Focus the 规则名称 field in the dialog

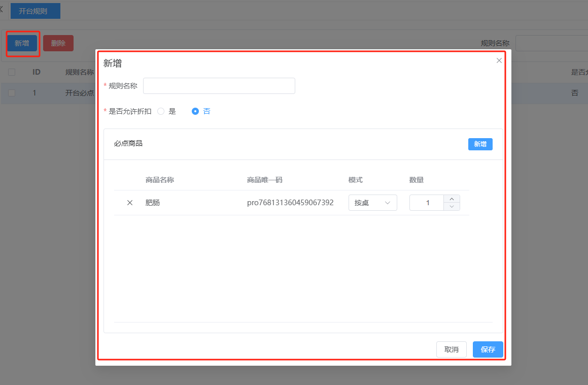coord(219,86)
